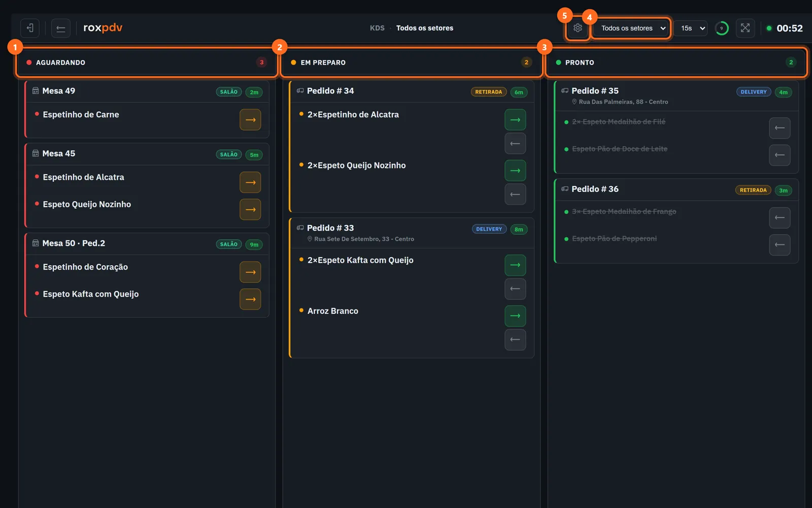This screenshot has width=812, height=508.
Task: Mark 2×Espetinho de Alcatra as ready
Action: [x=515, y=120]
